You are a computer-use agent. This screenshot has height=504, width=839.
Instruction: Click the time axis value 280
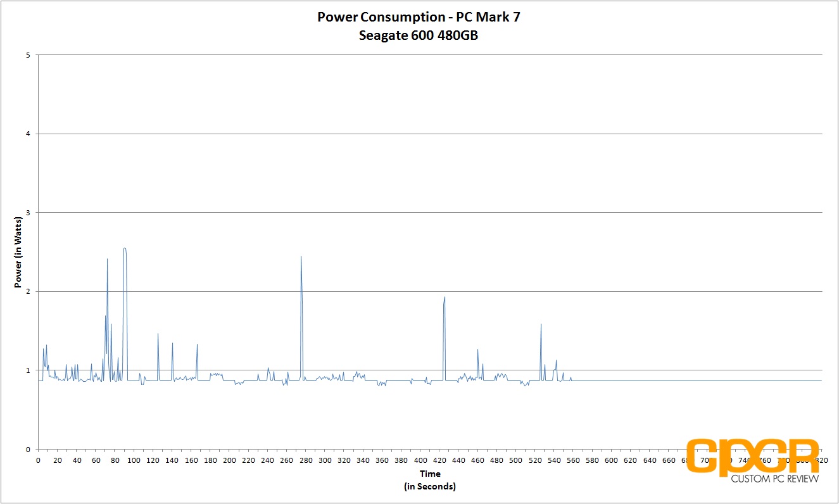click(306, 460)
